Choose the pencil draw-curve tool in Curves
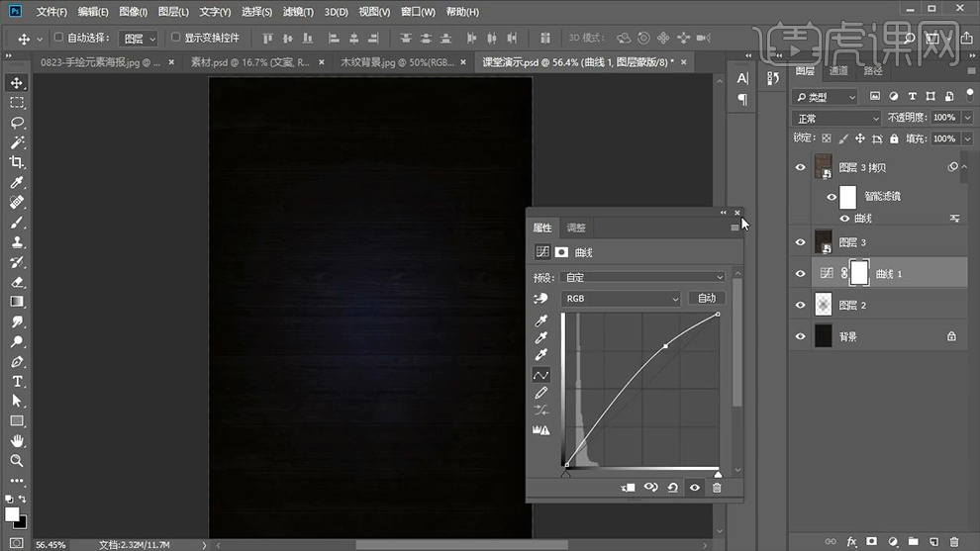This screenshot has width=980, height=551. (540, 393)
